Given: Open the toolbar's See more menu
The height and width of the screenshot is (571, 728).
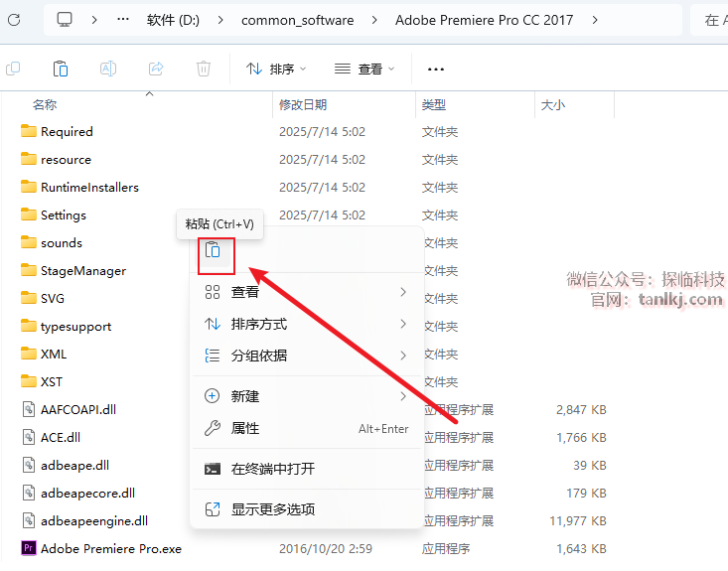Looking at the screenshot, I should click(x=435, y=70).
